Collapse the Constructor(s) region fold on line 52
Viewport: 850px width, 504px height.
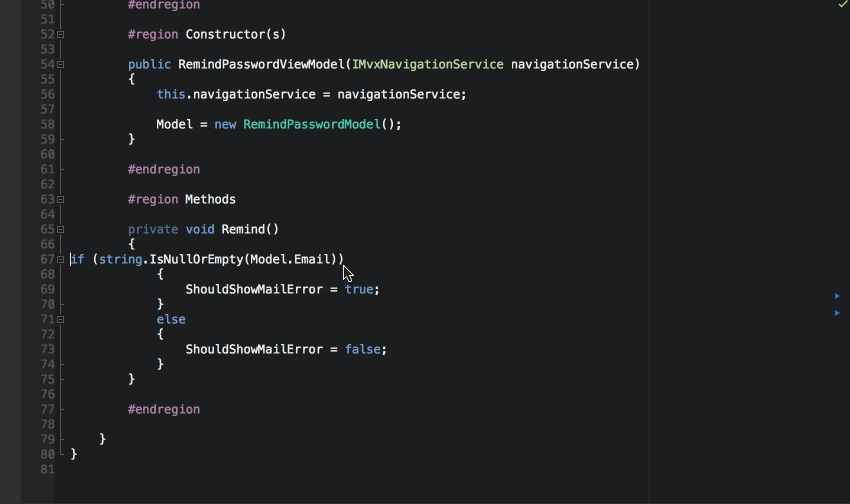point(61,35)
